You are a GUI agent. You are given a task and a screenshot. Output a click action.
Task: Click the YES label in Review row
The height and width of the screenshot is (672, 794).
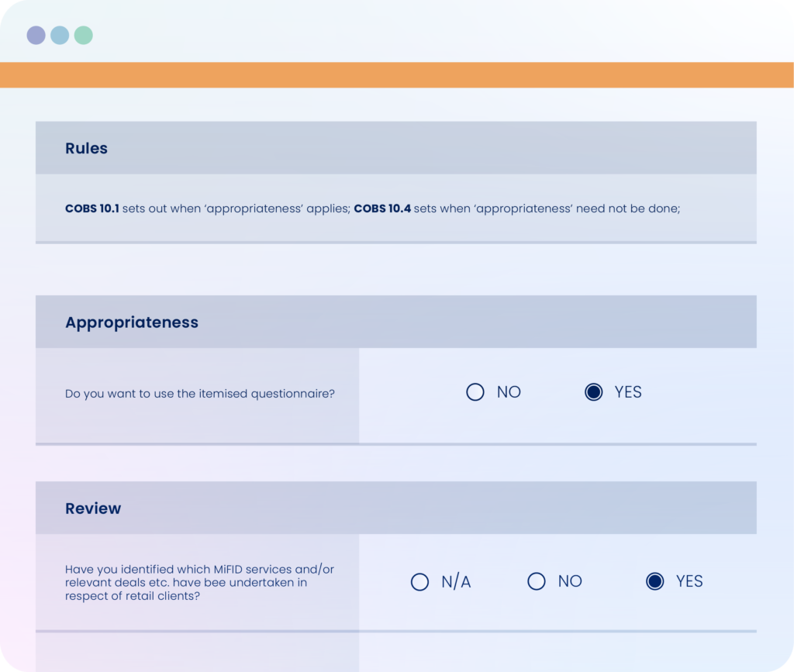(689, 581)
